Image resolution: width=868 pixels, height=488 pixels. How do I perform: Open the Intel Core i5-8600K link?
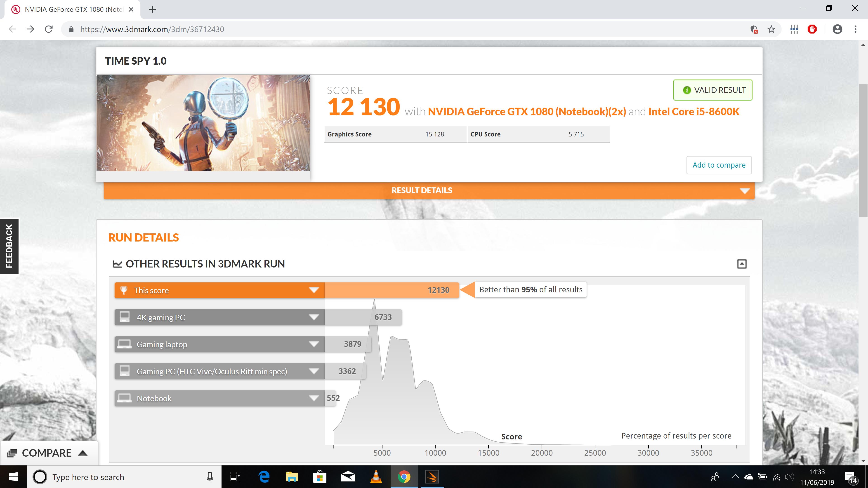[x=694, y=111]
